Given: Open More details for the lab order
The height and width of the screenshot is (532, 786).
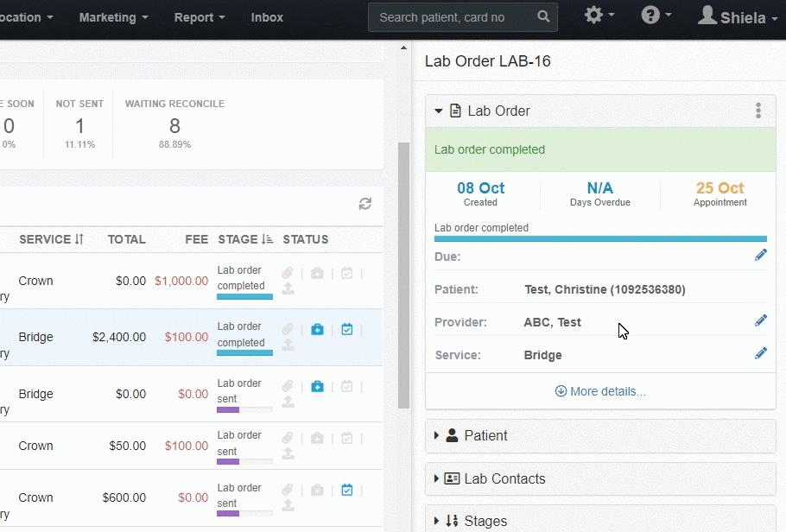Looking at the screenshot, I should (599, 391).
